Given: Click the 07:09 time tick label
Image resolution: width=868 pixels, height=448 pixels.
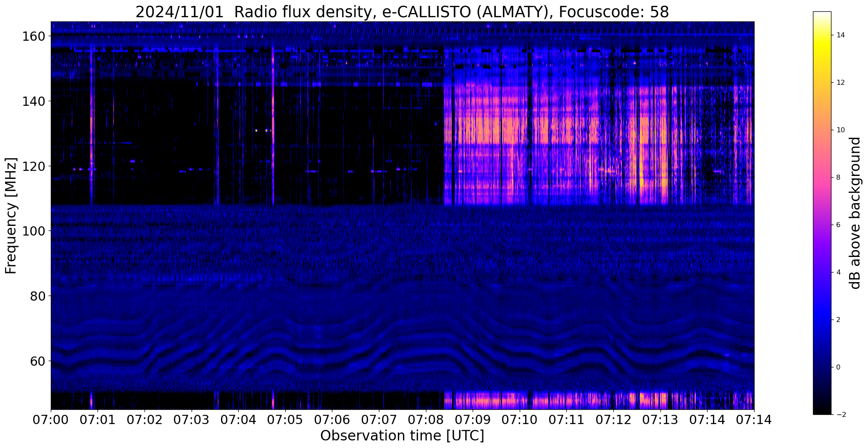Looking at the screenshot, I should (x=473, y=420).
